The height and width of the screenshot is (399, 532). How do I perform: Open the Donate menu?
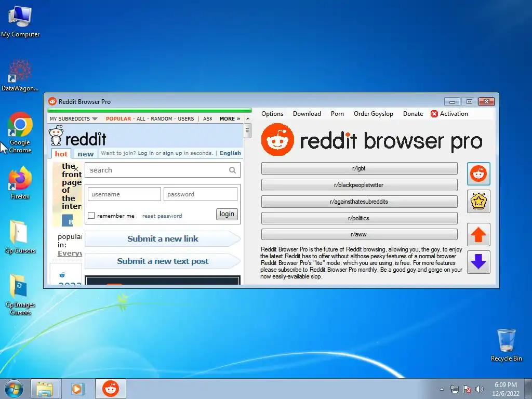coord(413,114)
